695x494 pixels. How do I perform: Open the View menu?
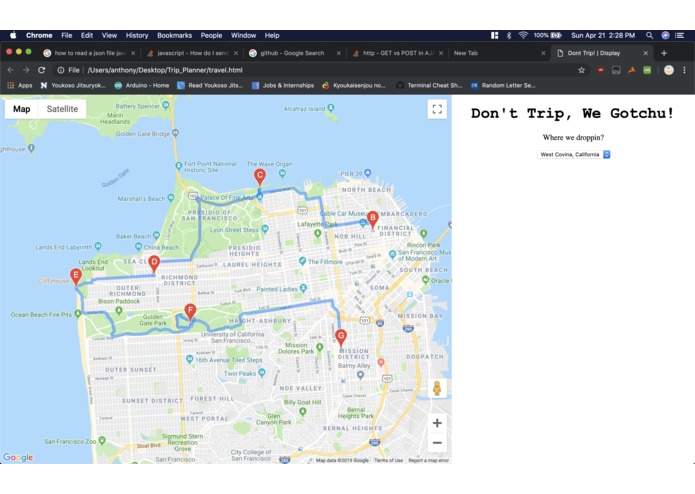109,35
